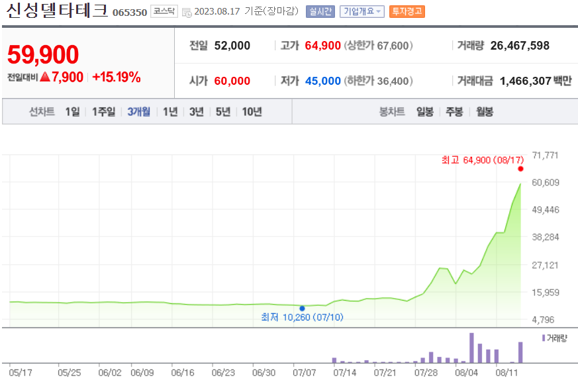Image resolution: width=578 pixels, height=392 pixels.
Task: Click the current price 59,900
Action: click(43, 54)
